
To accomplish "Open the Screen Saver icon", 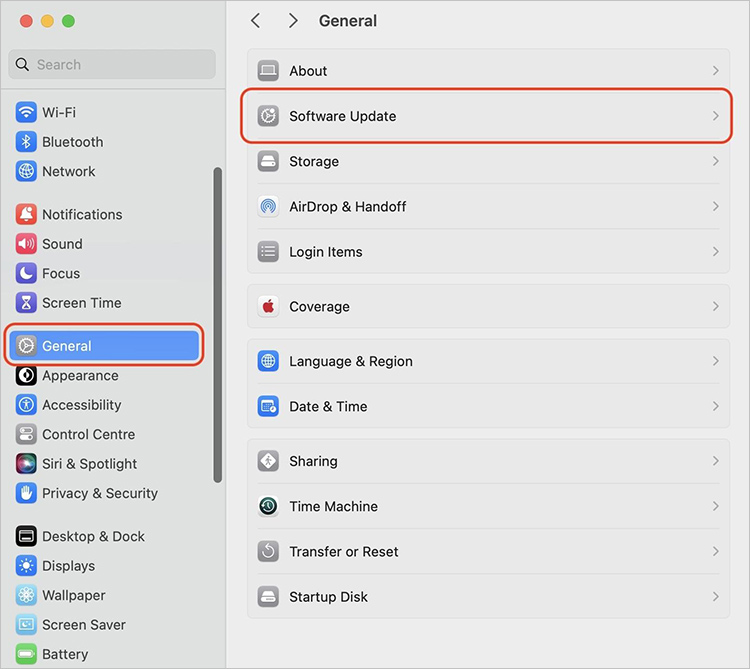I will [26, 625].
